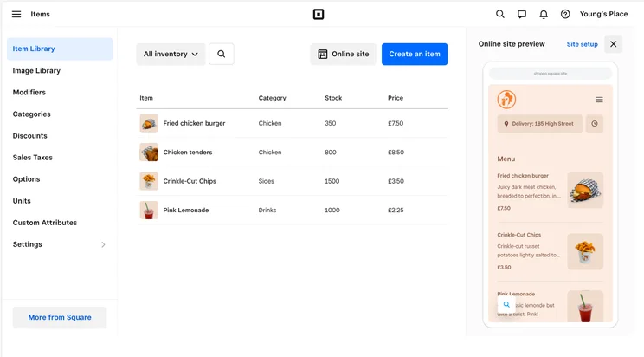Viewport: 644px width, 357px height.
Task: Click the £2.25 price cell
Action: tap(396, 211)
